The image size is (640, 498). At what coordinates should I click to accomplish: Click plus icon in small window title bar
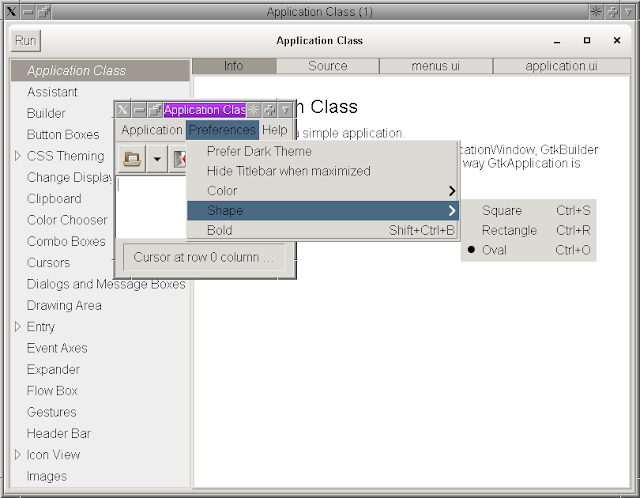click(269, 110)
